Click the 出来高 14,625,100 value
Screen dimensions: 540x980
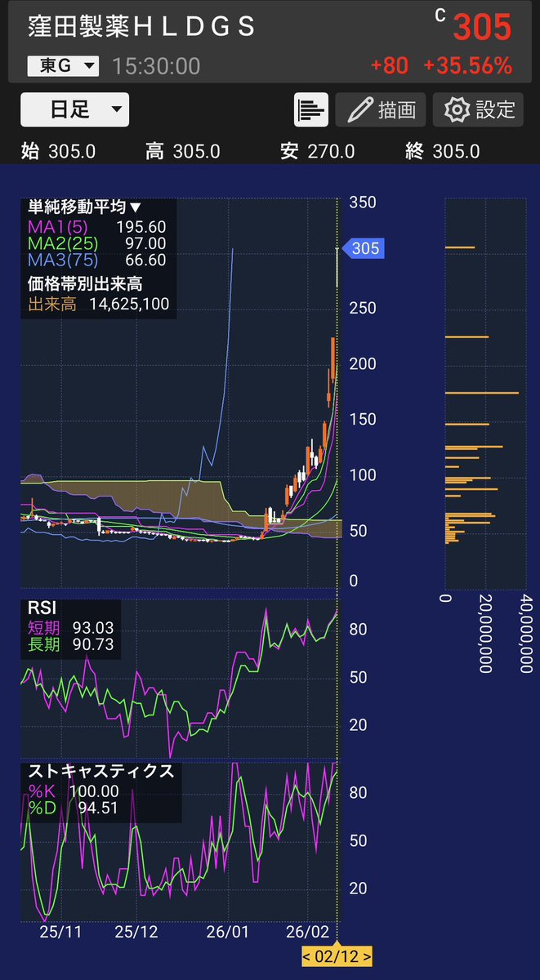pos(99,305)
